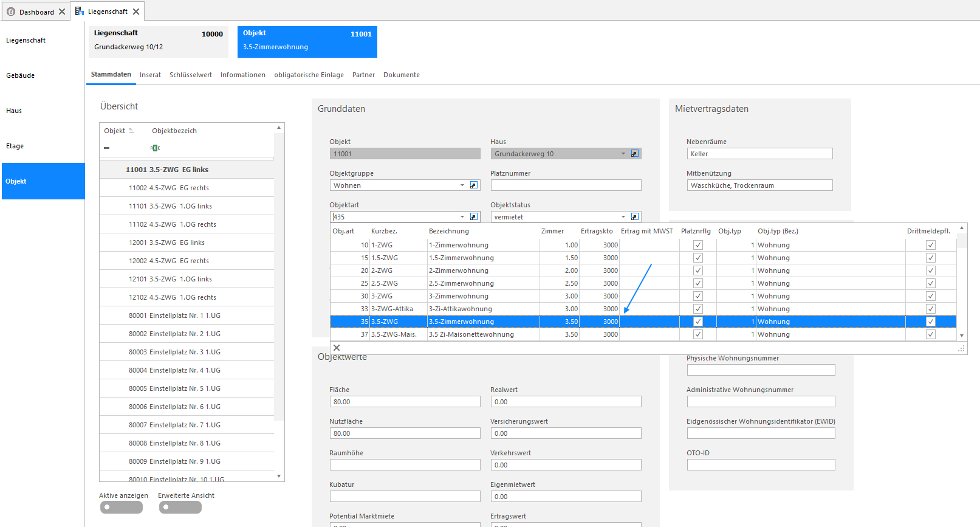Close the Dashboard tab

[x=62, y=12]
